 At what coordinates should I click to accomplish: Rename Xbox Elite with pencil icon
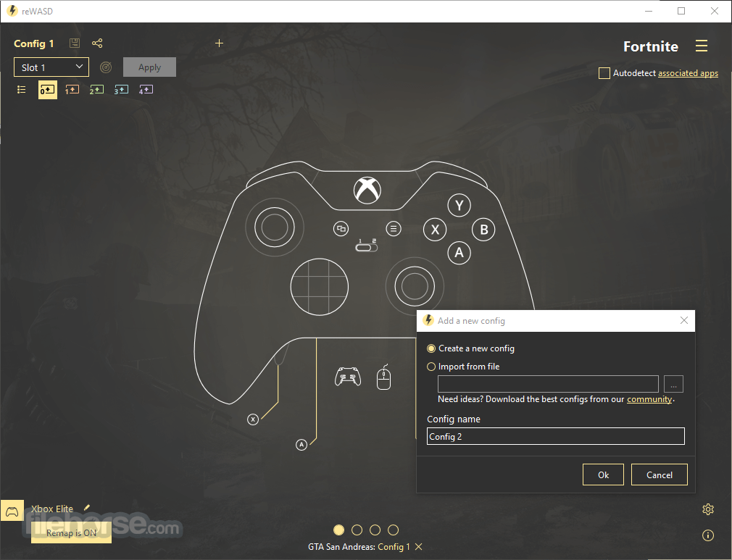tap(86, 508)
